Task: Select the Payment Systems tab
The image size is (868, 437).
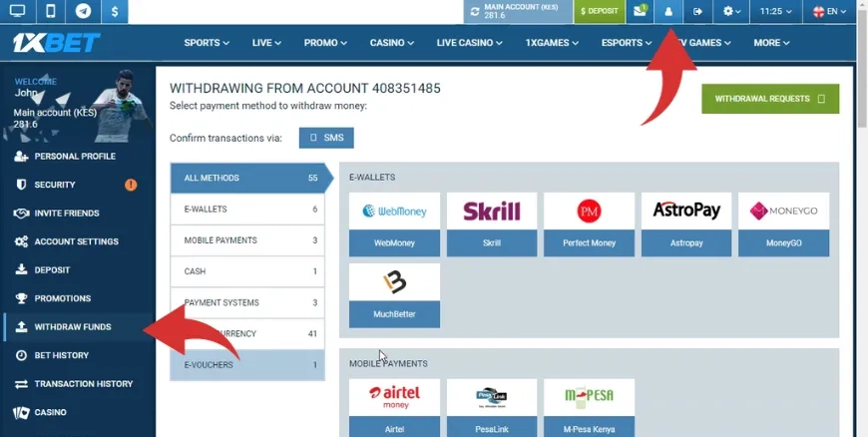Action: [x=247, y=303]
